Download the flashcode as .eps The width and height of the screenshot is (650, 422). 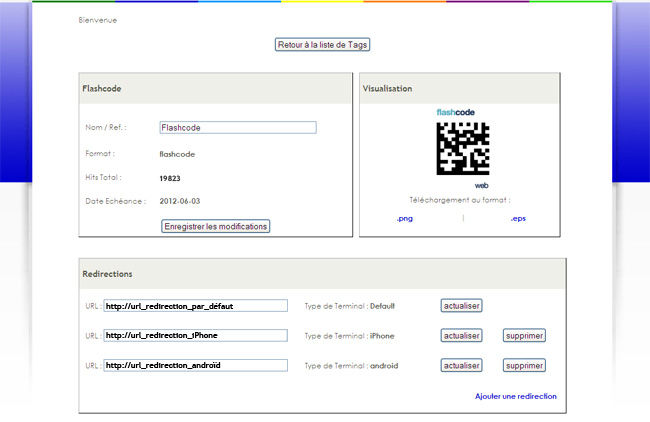[x=518, y=218]
